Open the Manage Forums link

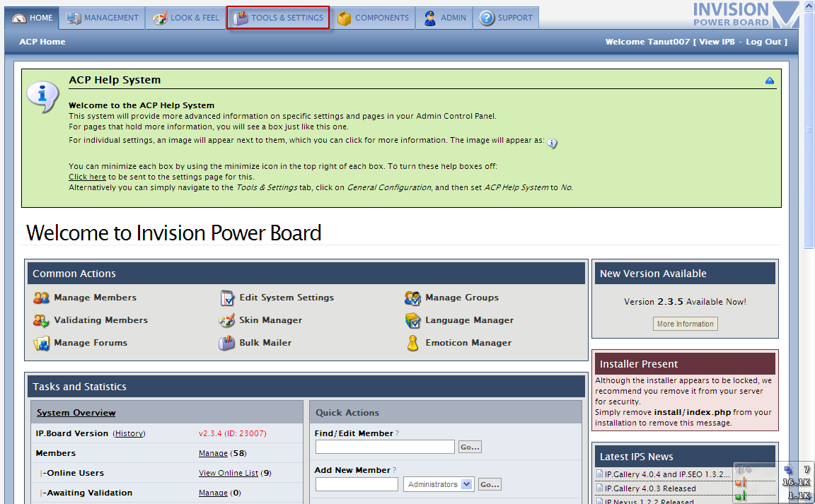(91, 343)
